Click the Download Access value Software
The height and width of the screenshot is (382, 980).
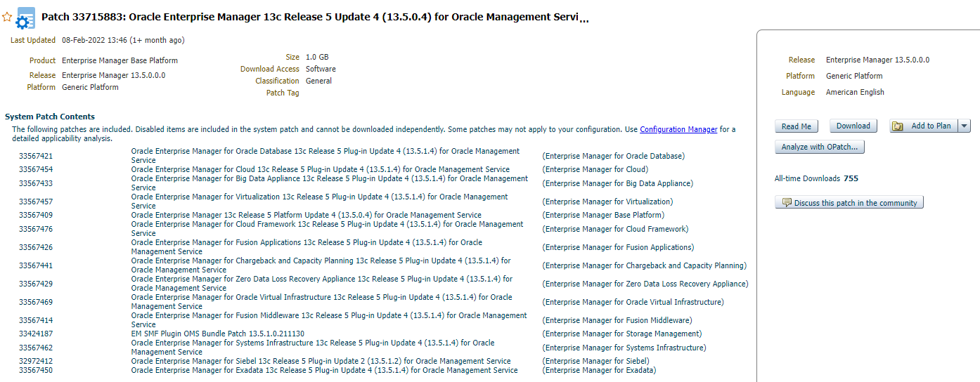[x=321, y=69]
